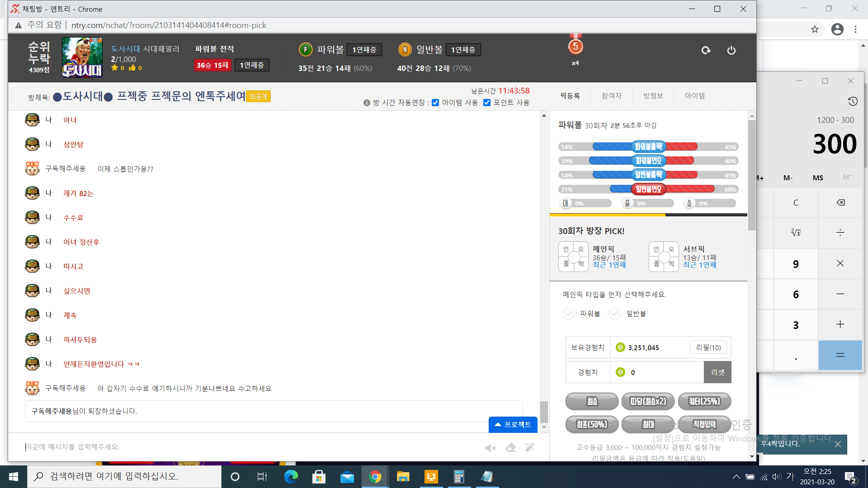Mute chat sound with speaker icon
The height and width of the screenshot is (488, 868).
tap(491, 448)
